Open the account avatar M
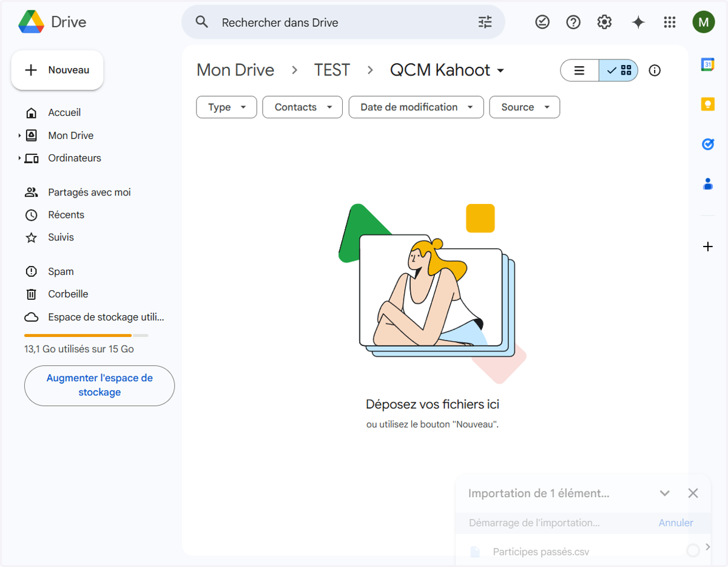728x567 pixels. click(x=704, y=22)
